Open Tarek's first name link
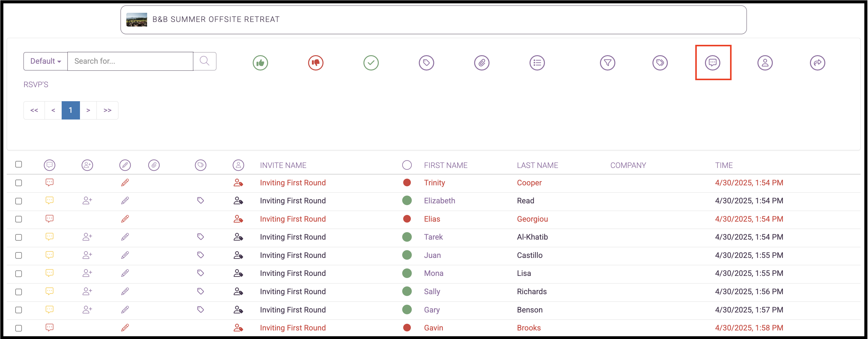The image size is (868, 339). pos(433,237)
